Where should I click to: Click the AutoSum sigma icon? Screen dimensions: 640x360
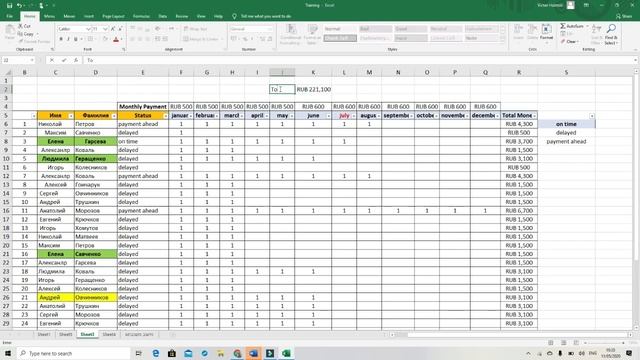click(x=563, y=26)
